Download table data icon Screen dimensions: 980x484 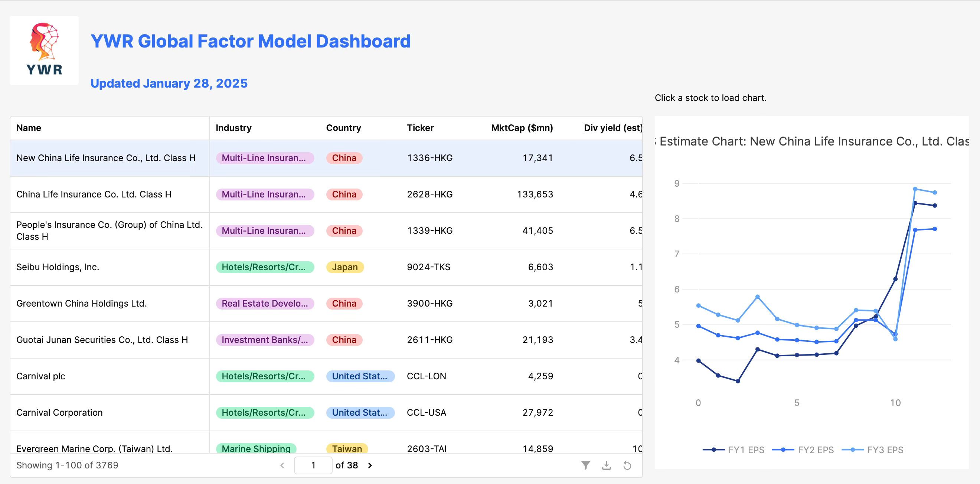[x=607, y=465]
